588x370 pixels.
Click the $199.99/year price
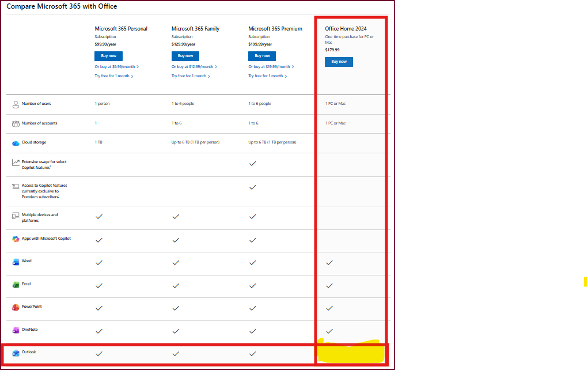pos(260,44)
